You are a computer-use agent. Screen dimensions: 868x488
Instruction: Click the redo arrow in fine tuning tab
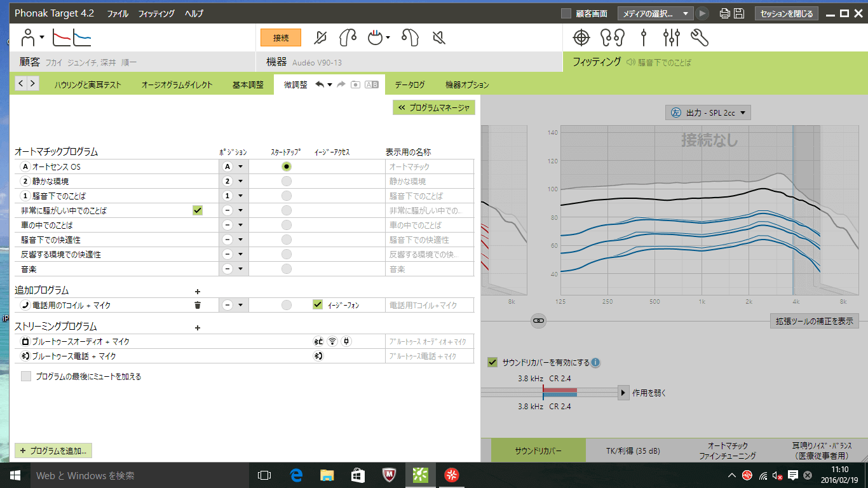(x=341, y=85)
